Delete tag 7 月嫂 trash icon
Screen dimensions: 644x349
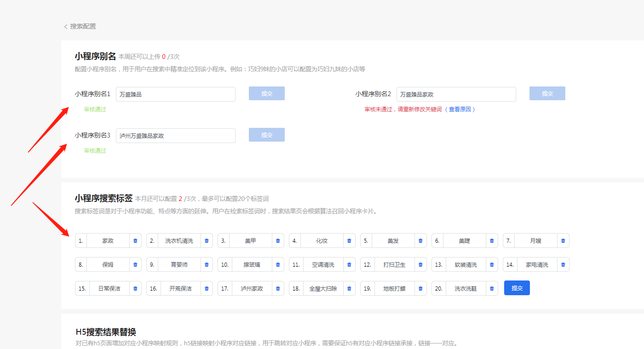pos(563,240)
